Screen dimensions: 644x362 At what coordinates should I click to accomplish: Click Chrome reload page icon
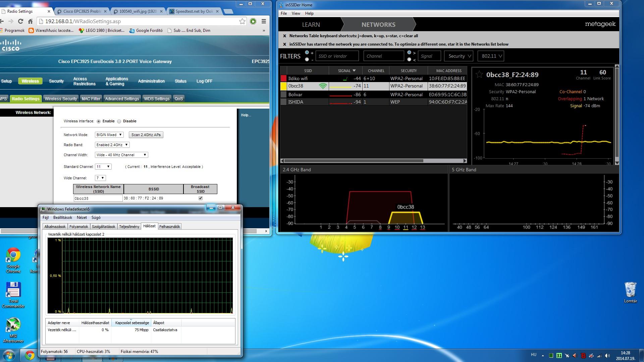point(20,21)
